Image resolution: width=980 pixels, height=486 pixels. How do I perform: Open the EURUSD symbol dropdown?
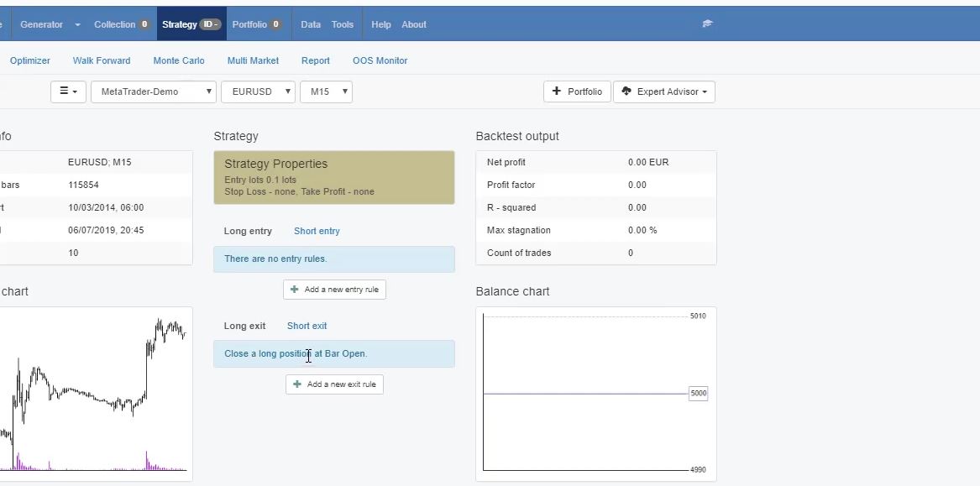tap(258, 91)
